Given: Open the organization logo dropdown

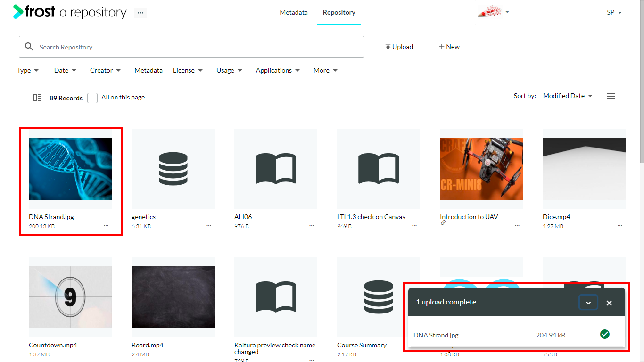Looking at the screenshot, I should (x=494, y=12).
